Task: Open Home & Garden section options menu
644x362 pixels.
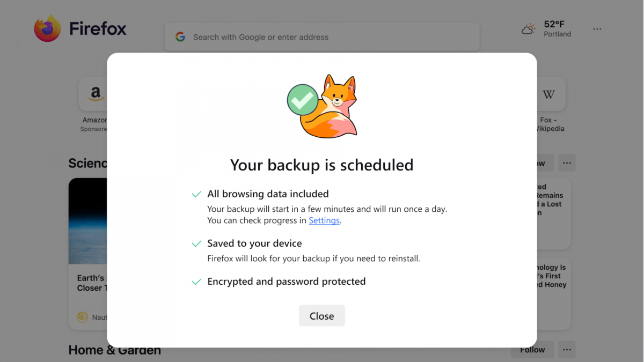Action: (x=567, y=350)
